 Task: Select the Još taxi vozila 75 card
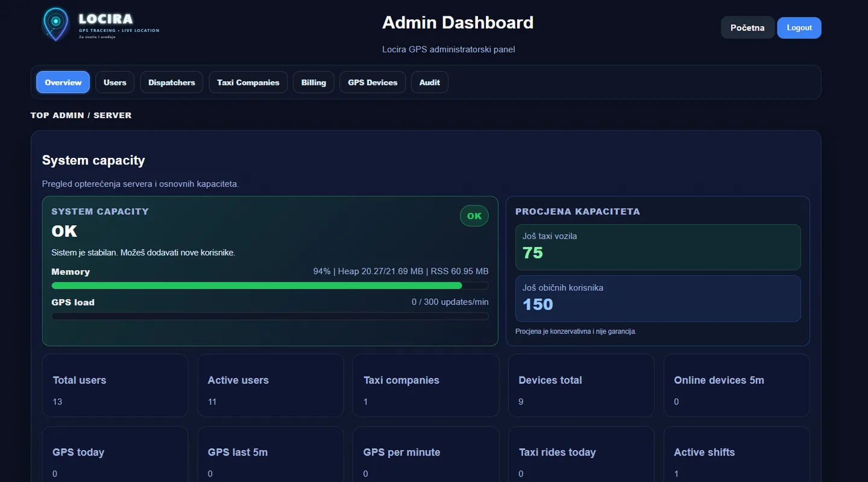point(658,247)
